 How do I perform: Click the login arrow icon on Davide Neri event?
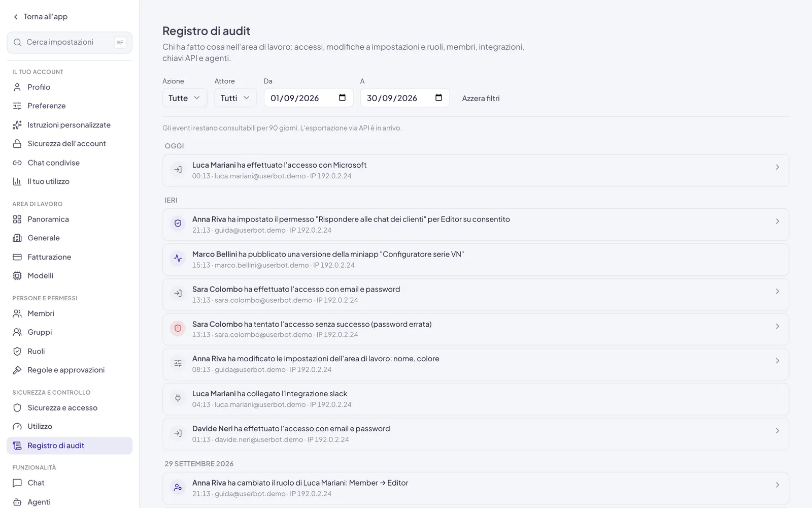pos(178,433)
